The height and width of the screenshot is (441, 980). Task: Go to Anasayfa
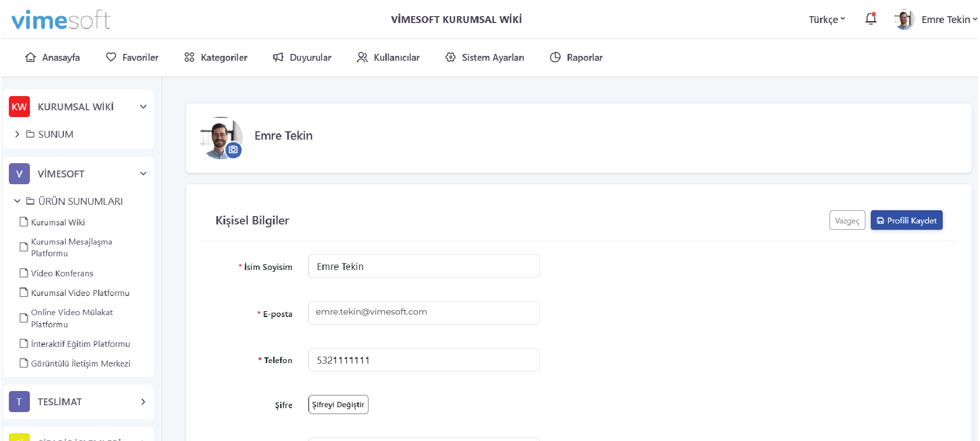pyautogui.click(x=52, y=57)
